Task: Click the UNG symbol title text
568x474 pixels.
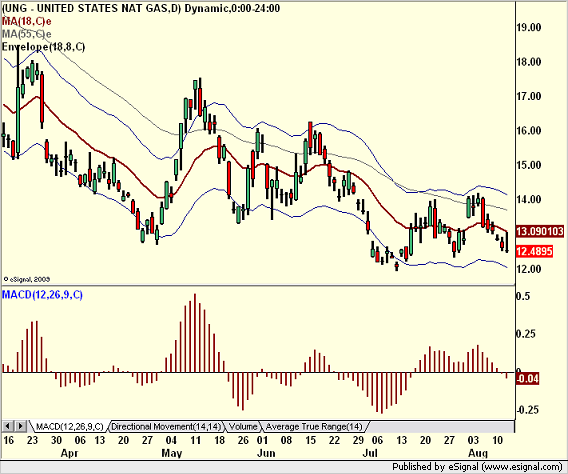Action: coord(141,8)
